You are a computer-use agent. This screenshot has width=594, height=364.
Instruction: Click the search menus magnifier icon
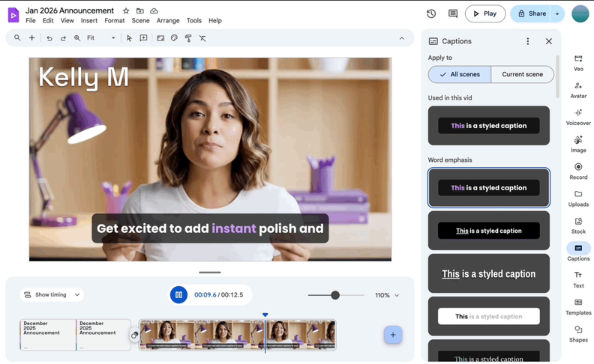pos(17,38)
